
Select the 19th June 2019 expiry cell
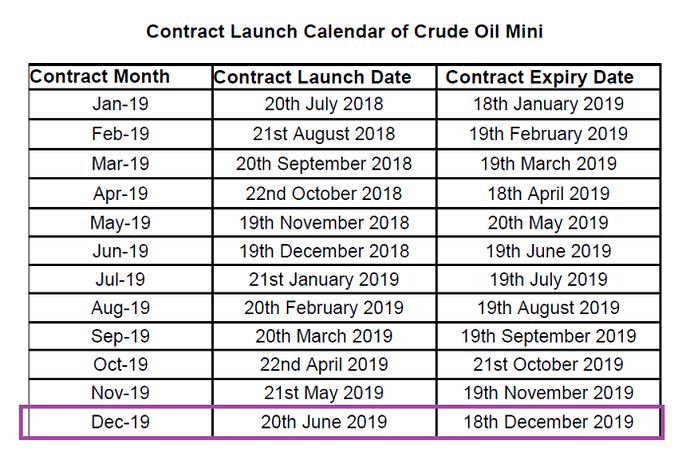(548, 251)
